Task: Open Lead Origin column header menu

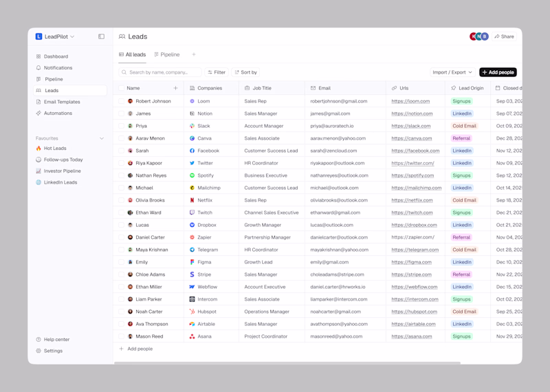Action: point(467,88)
